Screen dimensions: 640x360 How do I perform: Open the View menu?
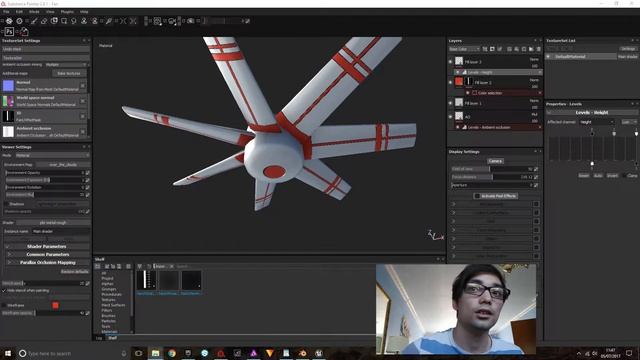point(50,12)
